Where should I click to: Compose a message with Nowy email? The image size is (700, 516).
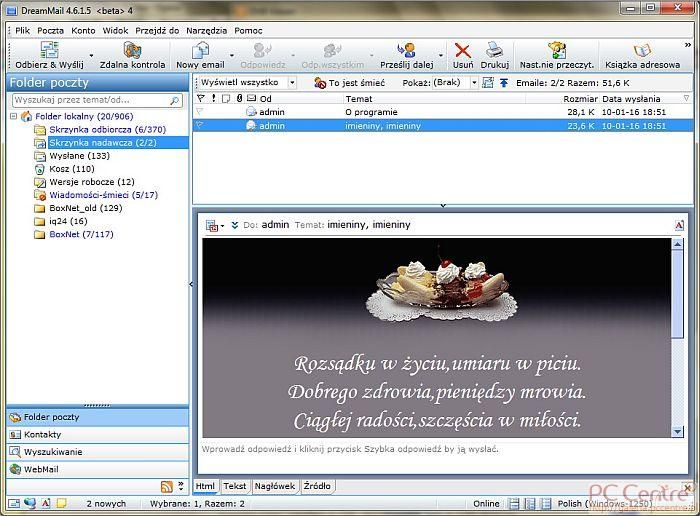click(200, 50)
